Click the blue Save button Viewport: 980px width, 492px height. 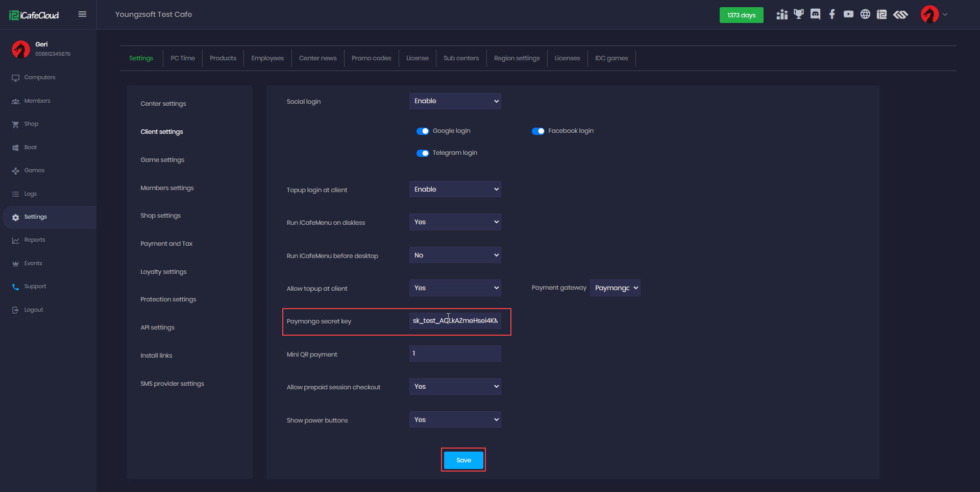[x=463, y=460]
